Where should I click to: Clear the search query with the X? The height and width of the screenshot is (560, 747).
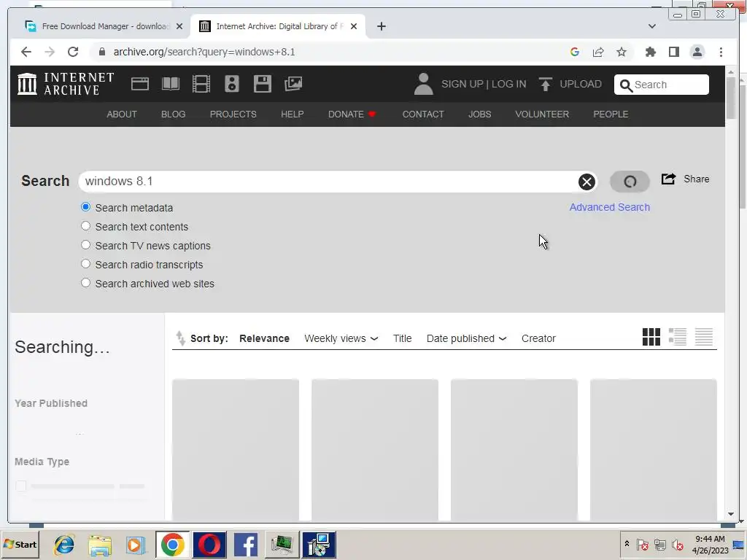coord(587,182)
